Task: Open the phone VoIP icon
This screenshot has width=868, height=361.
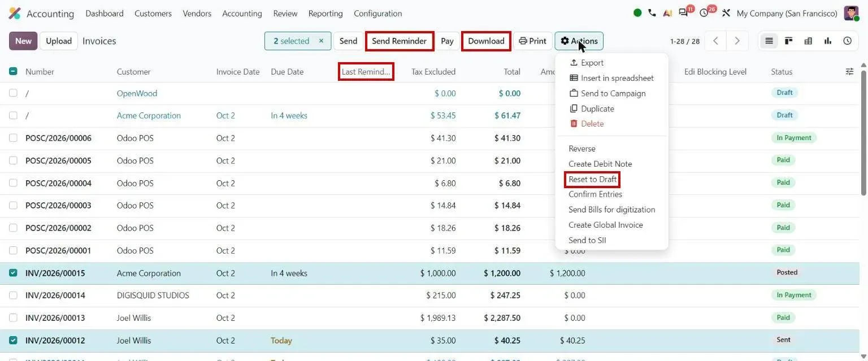Action: (x=652, y=13)
